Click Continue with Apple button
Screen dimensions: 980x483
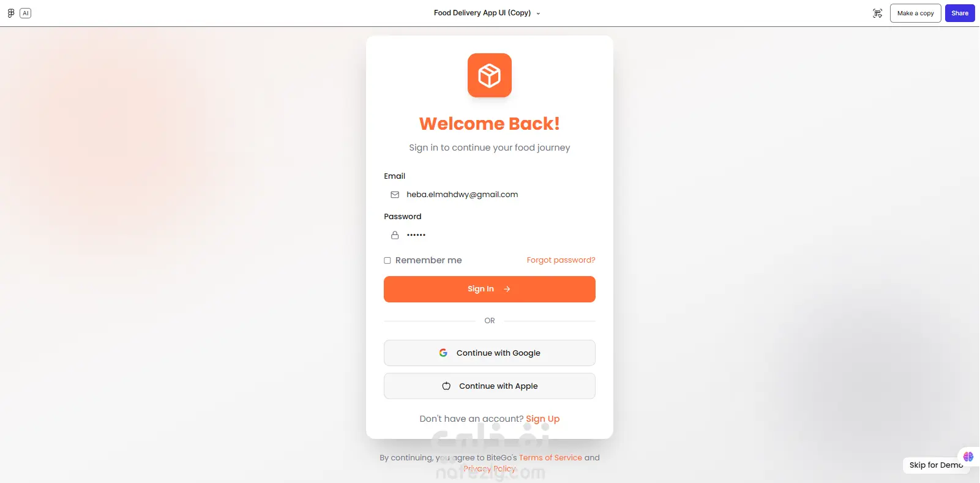490,386
